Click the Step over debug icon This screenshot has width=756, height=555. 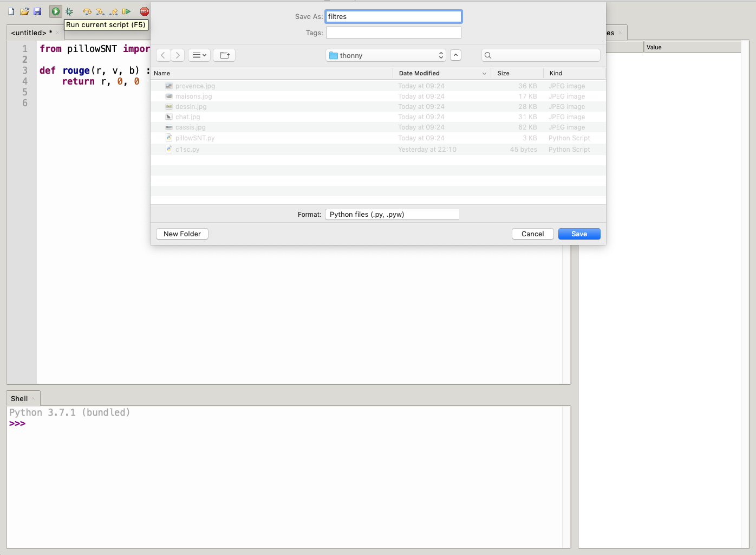[87, 11]
